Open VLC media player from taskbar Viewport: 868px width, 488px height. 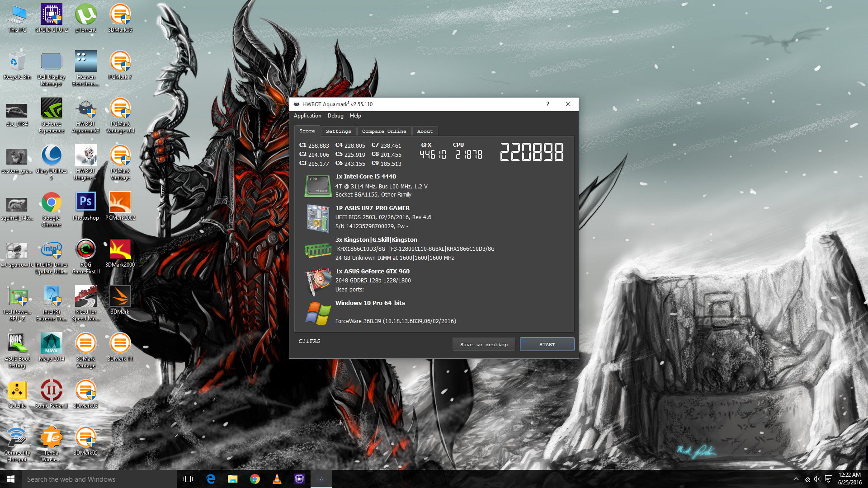(277, 479)
